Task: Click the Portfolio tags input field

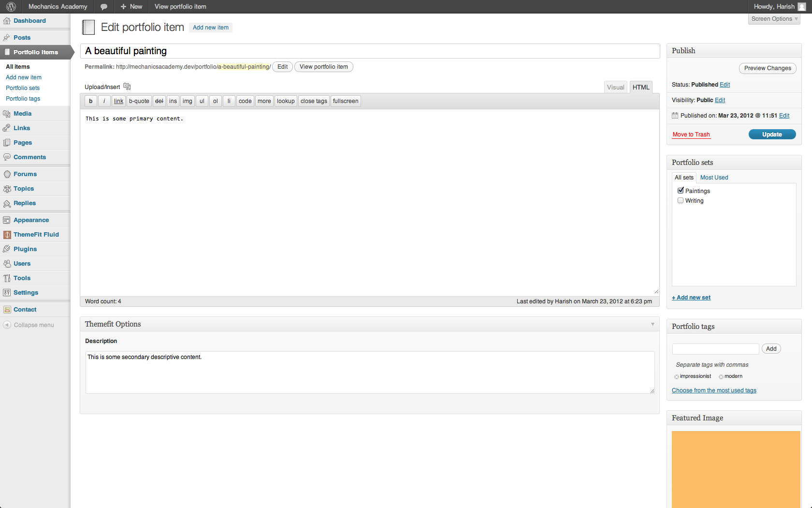Action: (715, 349)
